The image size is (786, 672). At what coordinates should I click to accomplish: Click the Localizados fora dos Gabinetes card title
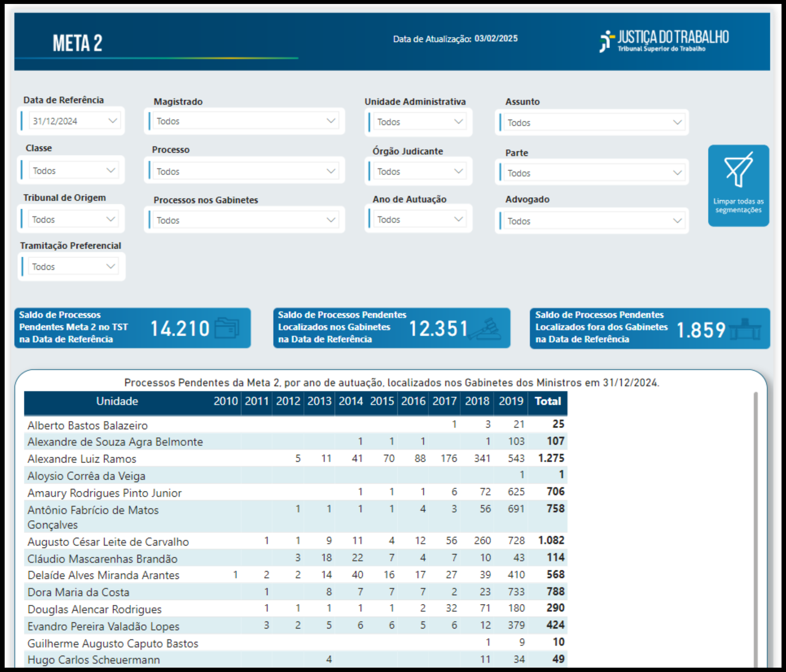[601, 327]
